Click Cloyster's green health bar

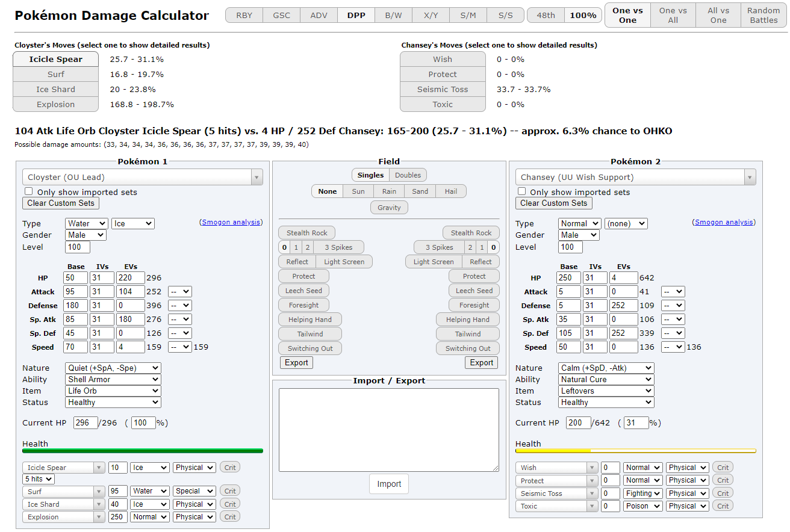(x=143, y=450)
